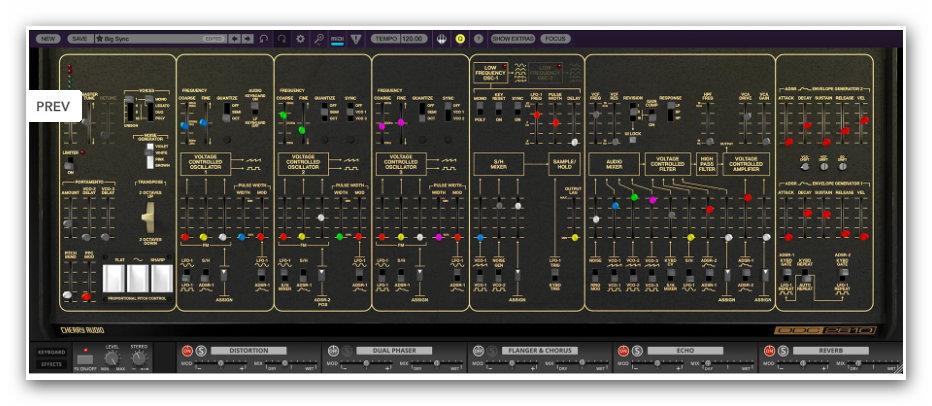The height and width of the screenshot is (406, 932).
Task: Click the undo arrow icon
Action: pyautogui.click(x=264, y=39)
